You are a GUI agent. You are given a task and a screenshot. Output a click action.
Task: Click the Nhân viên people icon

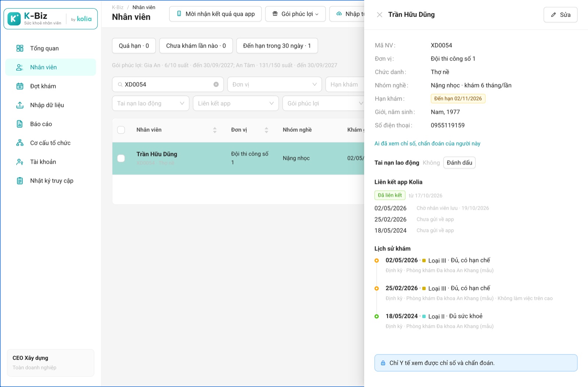(x=20, y=67)
